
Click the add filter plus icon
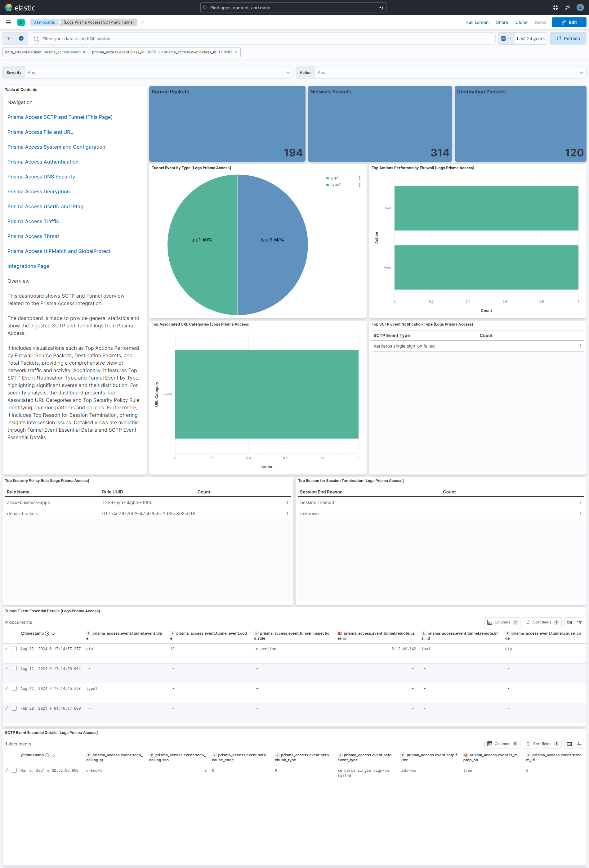pos(21,38)
